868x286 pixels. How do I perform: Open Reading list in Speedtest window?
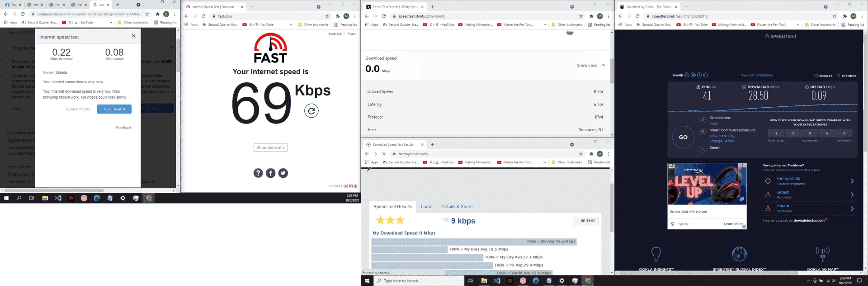[x=853, y=24]
